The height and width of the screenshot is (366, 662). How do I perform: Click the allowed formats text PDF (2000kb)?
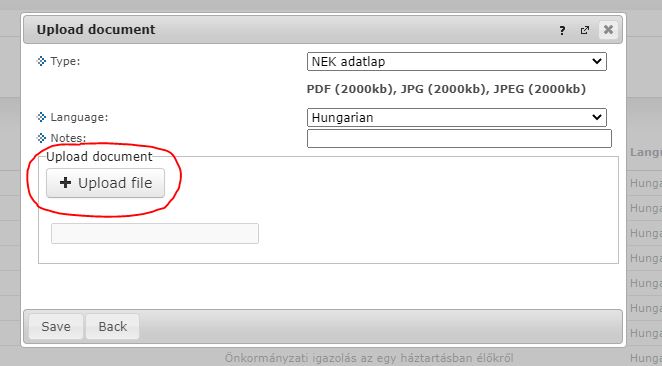click(350, 89)
